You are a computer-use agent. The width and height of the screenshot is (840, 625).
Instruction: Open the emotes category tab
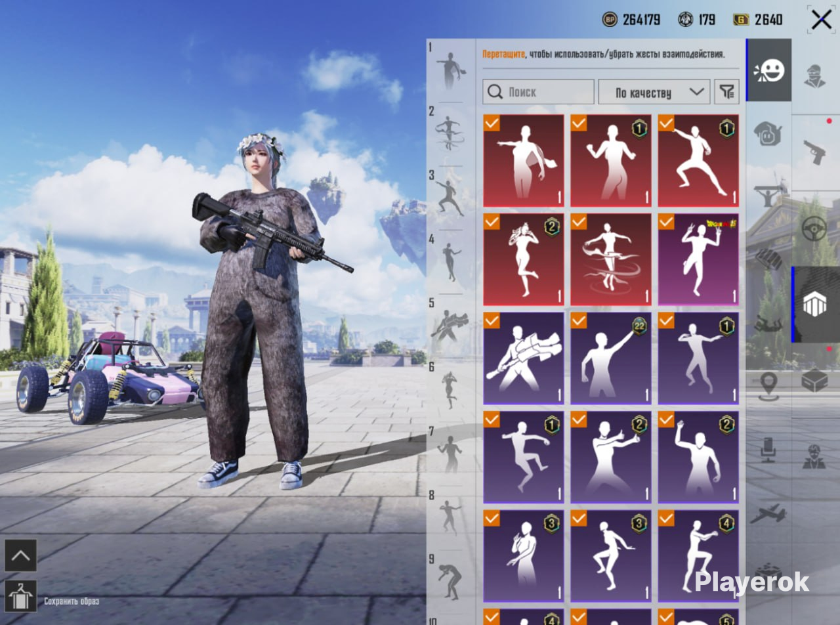pos(769,70)
